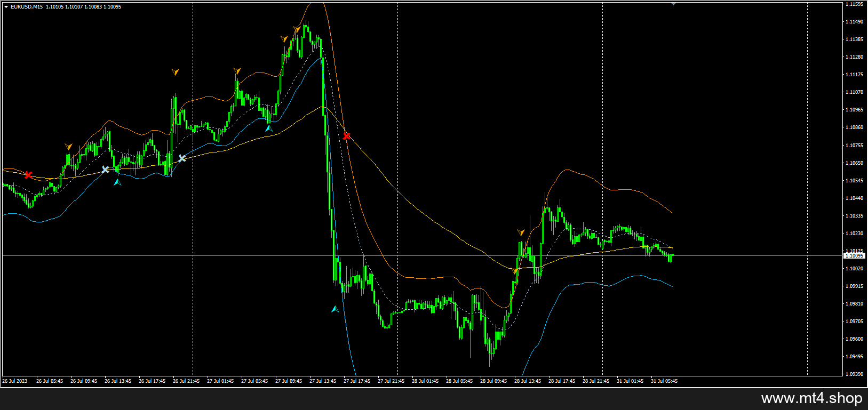Click the 26 Jul 17:45 time label
This screenshot has height=410, width=868.
(x=152, y=381)
